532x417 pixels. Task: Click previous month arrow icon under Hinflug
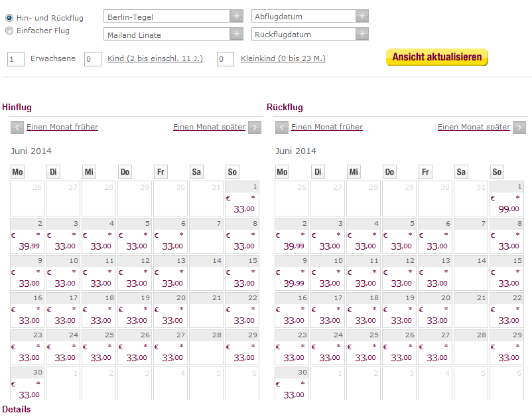tap(17, 127)
